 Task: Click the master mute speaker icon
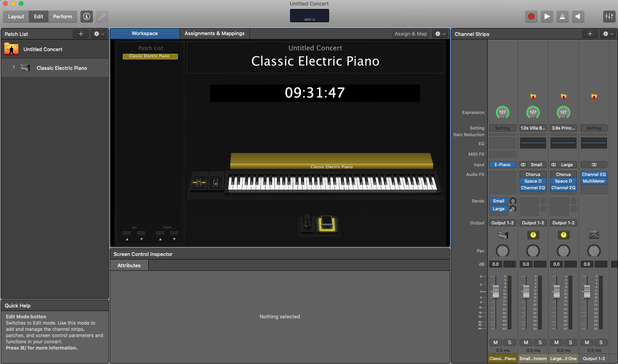(x=578, y=16)
